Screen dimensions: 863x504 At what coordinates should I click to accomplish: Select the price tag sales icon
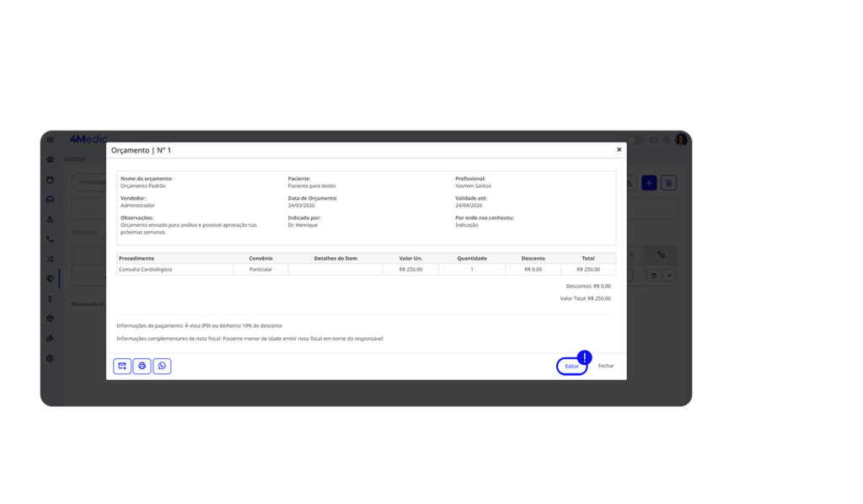[x=50, y=279]
